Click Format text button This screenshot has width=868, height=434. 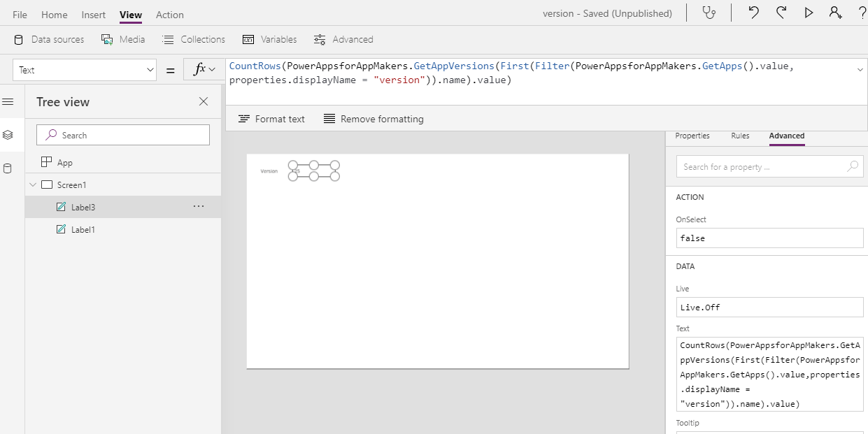[271, 119]
